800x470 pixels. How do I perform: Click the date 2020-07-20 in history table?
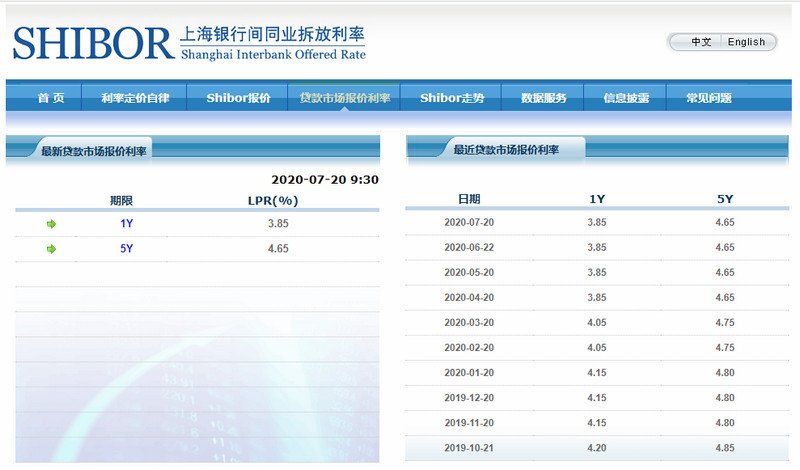click(x=469, y=222)
